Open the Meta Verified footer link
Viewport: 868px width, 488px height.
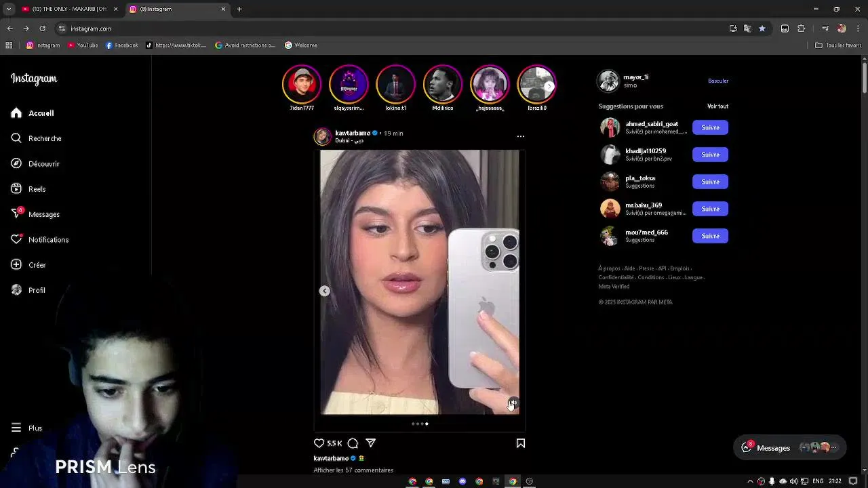point(614,287)
